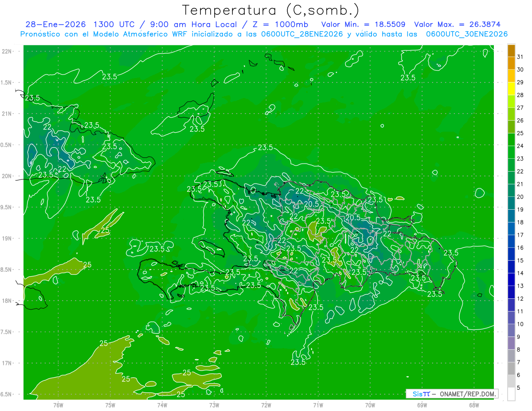The height and width of the screenshot is (411, 532).
Task: Click the '71W' longitude axis label
Action: [x=318, y=405]
